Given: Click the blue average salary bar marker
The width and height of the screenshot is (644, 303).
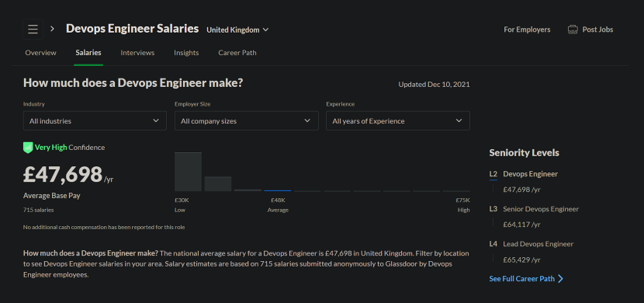Looking at the screenshot, I should 278,191.
